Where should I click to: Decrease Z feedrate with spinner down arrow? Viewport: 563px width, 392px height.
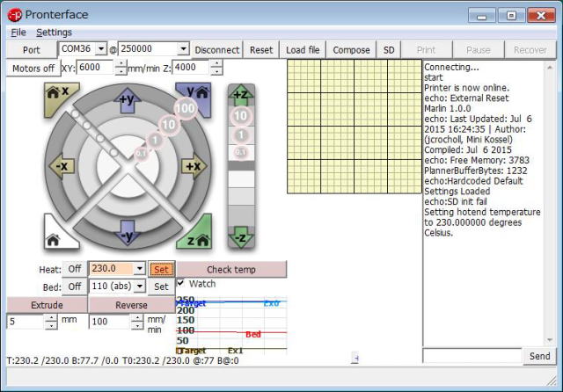point(216,71)
